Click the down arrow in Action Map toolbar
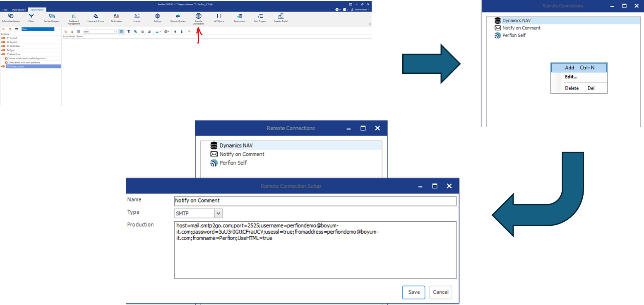644x305 pixels. [181, 31]
